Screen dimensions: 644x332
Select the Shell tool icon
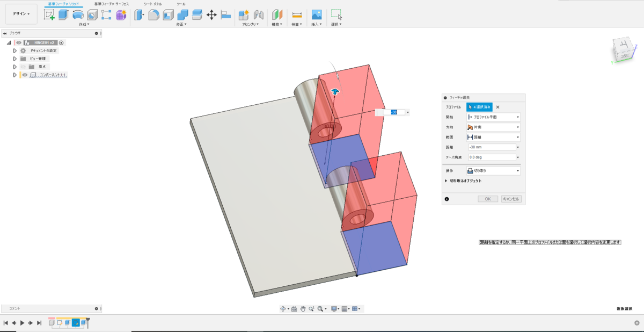(x=168, y=15)
